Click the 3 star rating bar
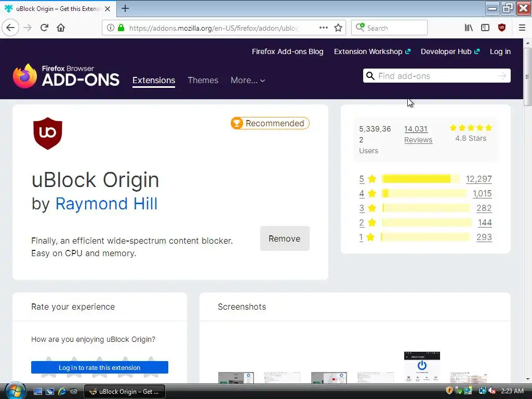Screen dimensions: 532x399 coord(426,208)
